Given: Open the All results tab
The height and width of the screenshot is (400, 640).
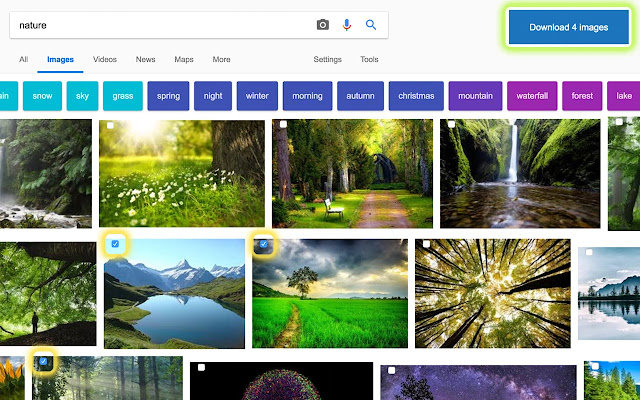Looking at the screenshot, I should [24, 59].
